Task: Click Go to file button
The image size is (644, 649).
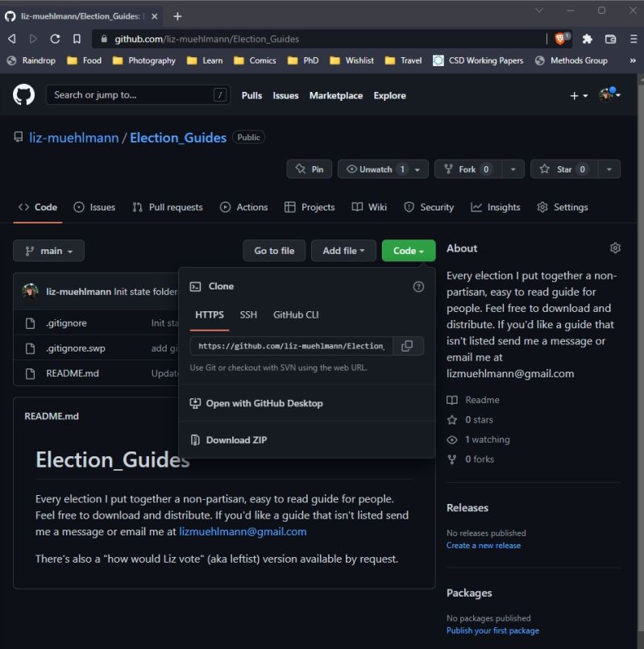Action: [274, 251]
